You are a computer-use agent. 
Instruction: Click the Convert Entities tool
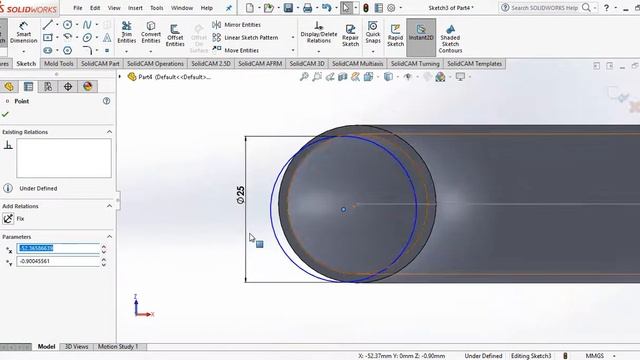[x=151, y=33]
